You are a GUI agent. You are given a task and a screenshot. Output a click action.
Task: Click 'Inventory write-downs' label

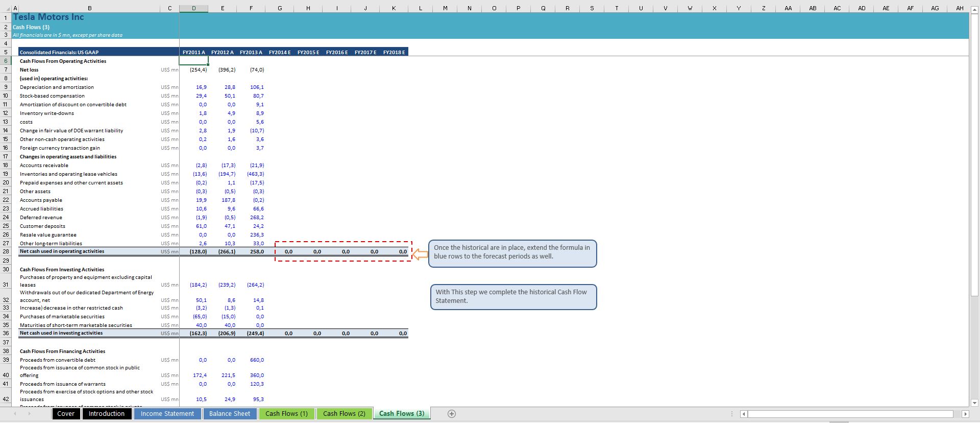[x=47, y=113]
